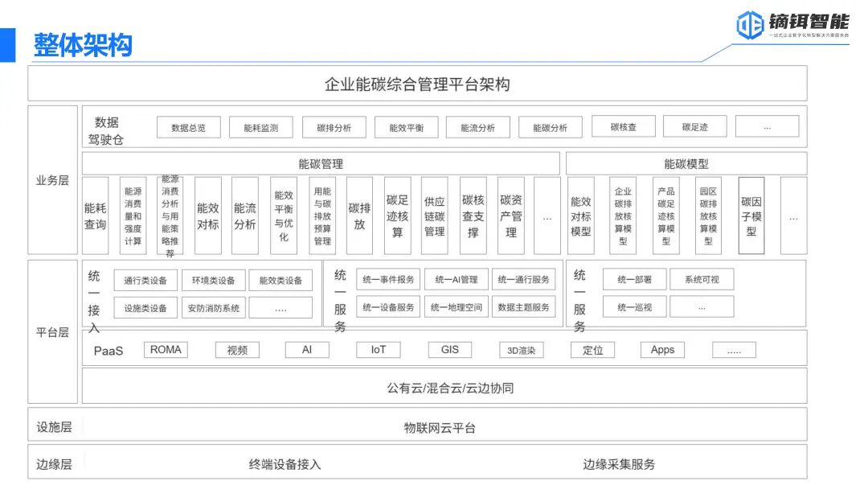Click the 企业碳排放核算模型 block

pyautogui.click(x=623, y=216)
